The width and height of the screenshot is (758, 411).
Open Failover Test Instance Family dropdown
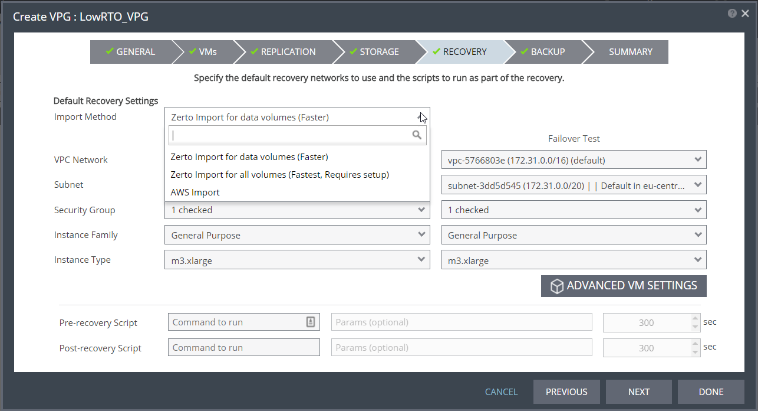pos(574,235)
